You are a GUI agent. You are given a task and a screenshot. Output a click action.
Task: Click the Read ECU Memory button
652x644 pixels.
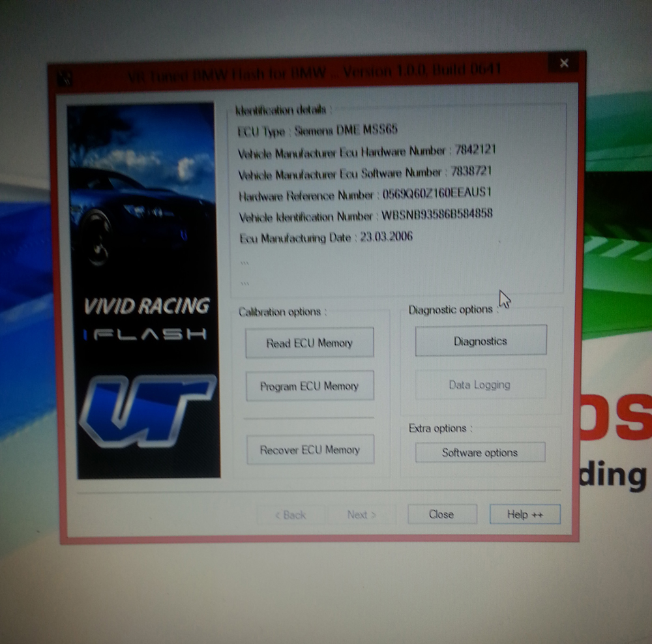coord(309,343)
